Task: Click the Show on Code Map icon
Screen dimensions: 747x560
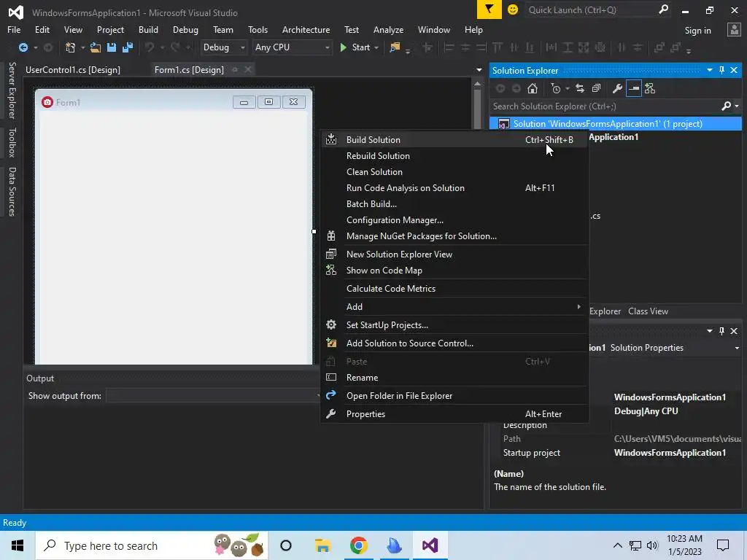Action: tap(331, 271)
